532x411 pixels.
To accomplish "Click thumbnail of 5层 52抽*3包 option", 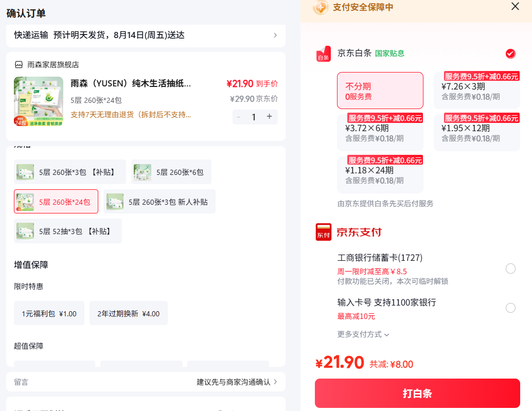I will point(25,231).
